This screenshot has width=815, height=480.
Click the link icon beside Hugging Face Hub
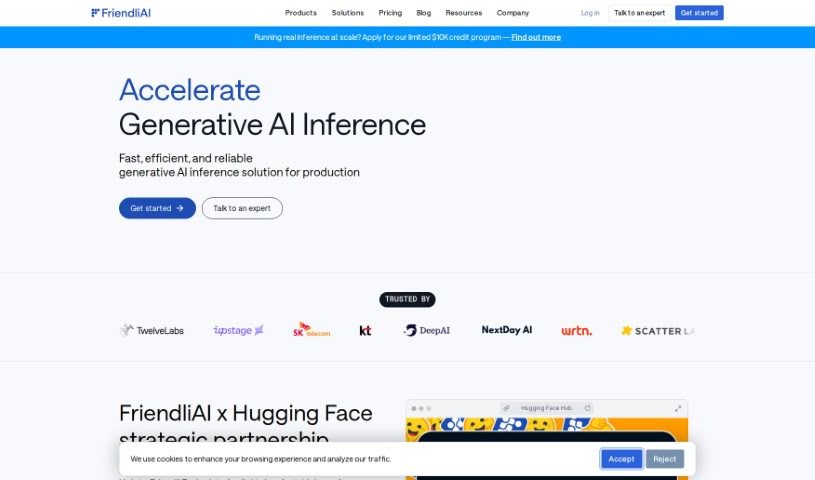click(x=506, y=408)
